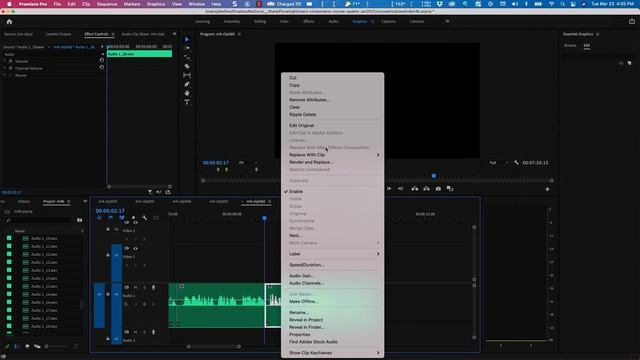
Task: Select the Hand tool
Action: 187,93
